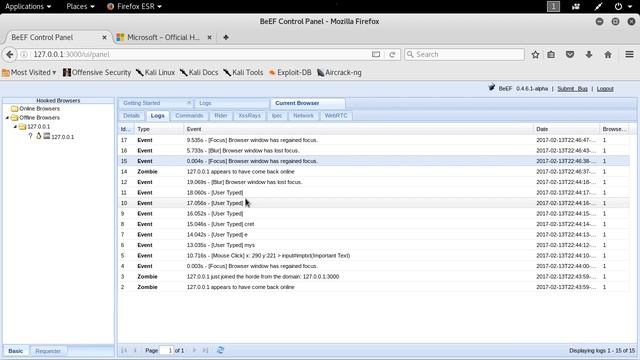The width and height of the screenshot is (640, 360).
Task: Refresh the logs grid with refresh icon
Action: point(220,350)
